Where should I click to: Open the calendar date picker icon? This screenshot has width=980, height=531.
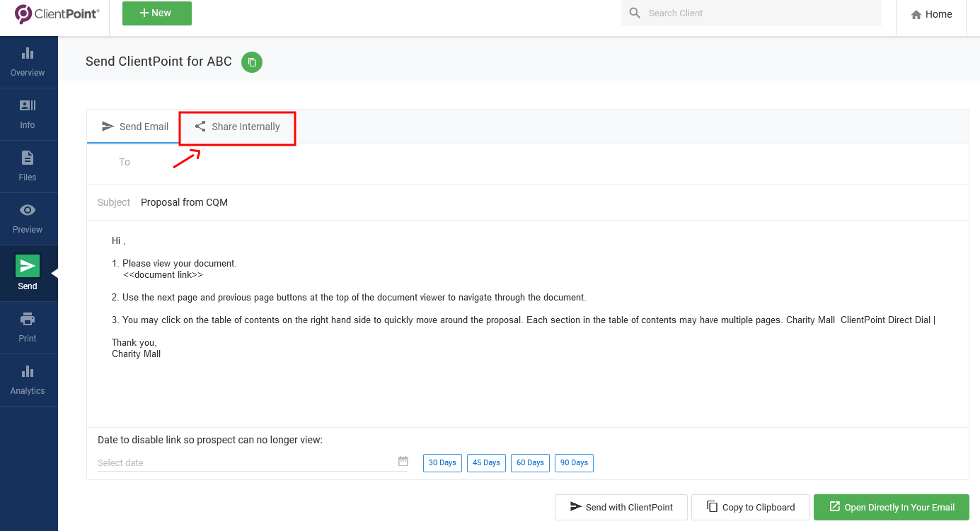pyautogui.click(x=403, y=461)
